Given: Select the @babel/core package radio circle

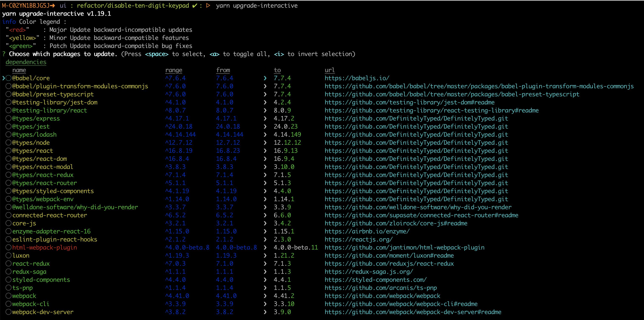Looking at the screenshot, I should pos(8,78).
